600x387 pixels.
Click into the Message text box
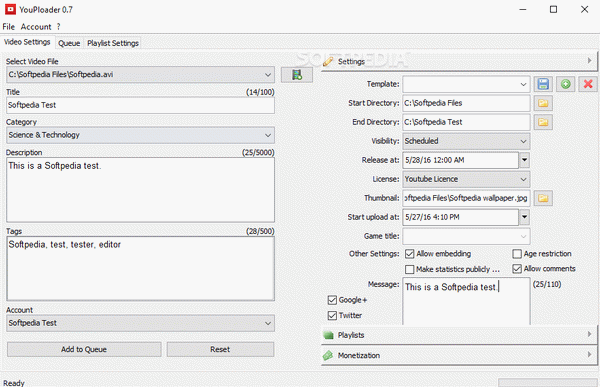coord(466,301)
